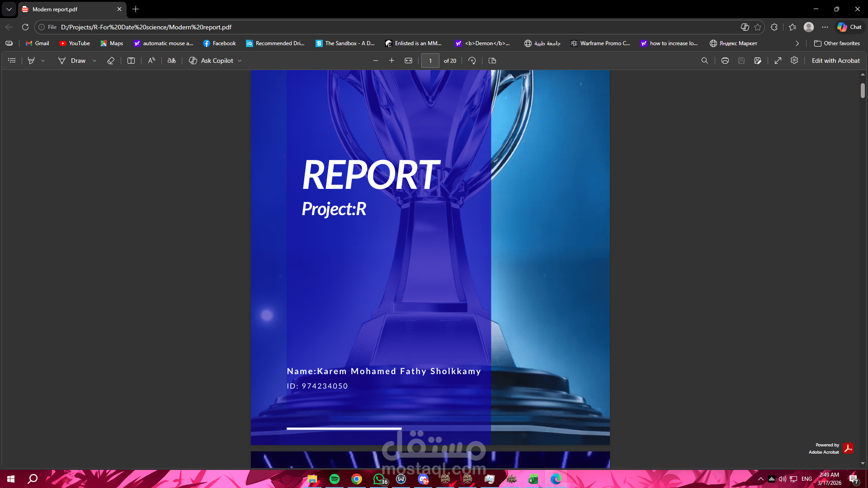This screenshot has width=868, height=488.
Task: Print the Modern report document
Action: [725, 60]
